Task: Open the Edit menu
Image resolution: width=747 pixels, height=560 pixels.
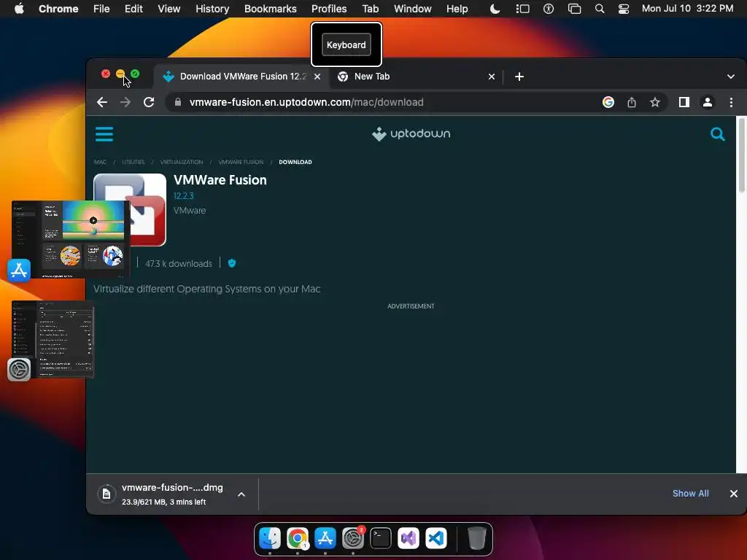Action: (133, 9)
